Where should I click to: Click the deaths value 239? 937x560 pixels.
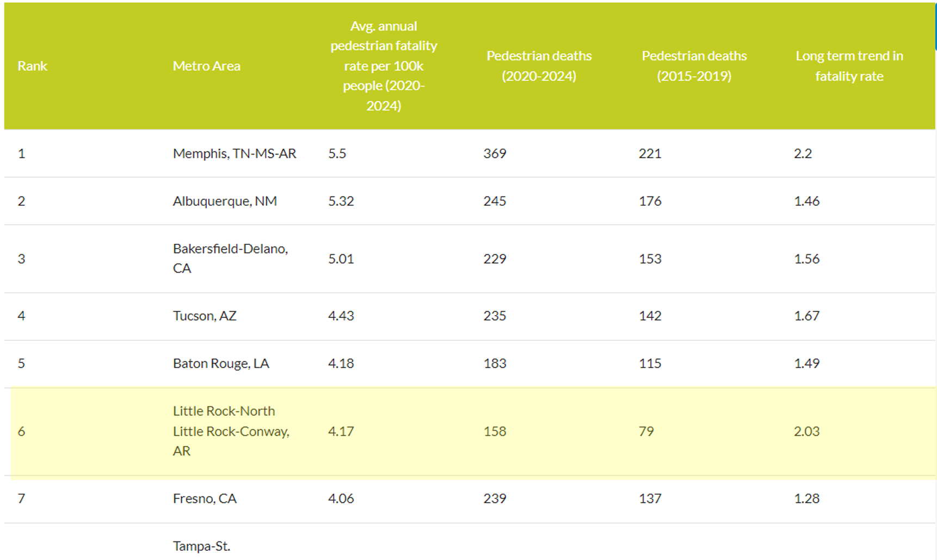(x=495, y=499)
